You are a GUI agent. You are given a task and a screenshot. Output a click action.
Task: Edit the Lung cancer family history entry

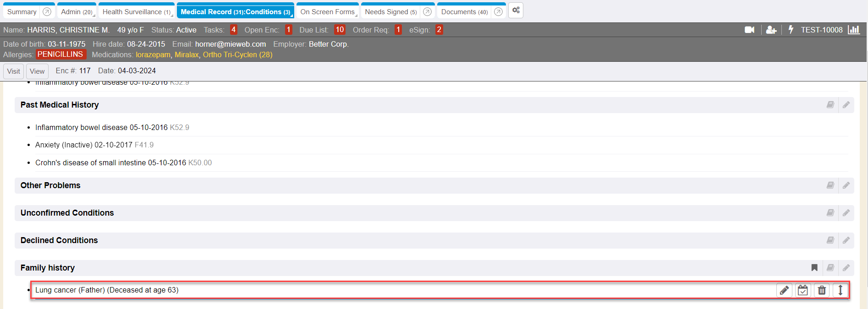click(784, 290)
